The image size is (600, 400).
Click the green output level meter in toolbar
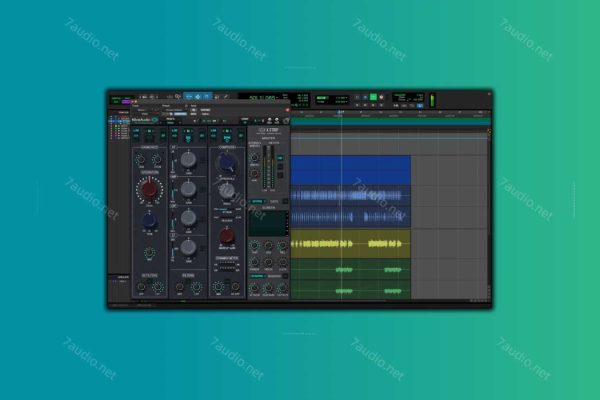[433, 100]
